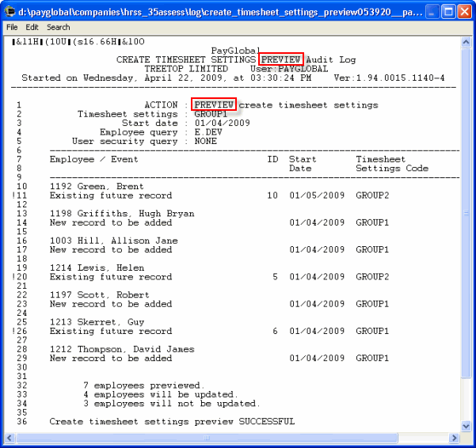
Task: Click the horizontal scrollbar left arrow
Action: [10, 438]
